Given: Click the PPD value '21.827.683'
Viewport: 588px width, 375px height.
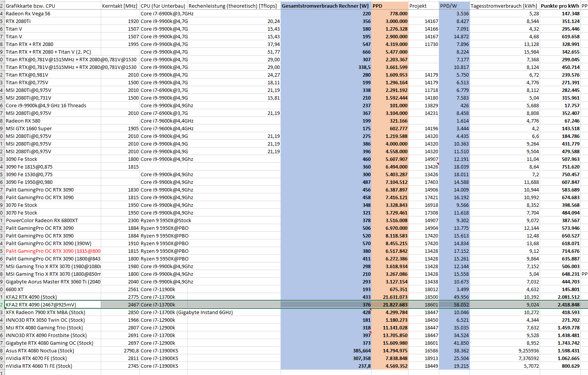Looking at the screenshot, I should [x=390, y=305].
